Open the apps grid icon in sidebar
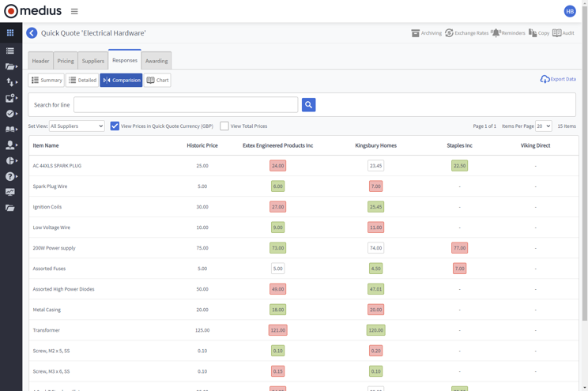The height and width of the screenshot is (391, 588). click(x=10, y=33)
